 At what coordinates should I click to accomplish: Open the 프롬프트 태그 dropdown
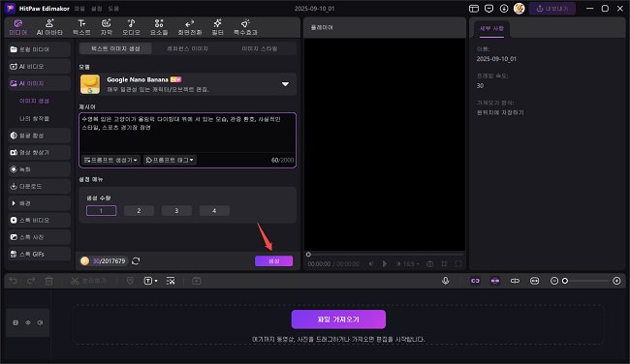(170, 160)
